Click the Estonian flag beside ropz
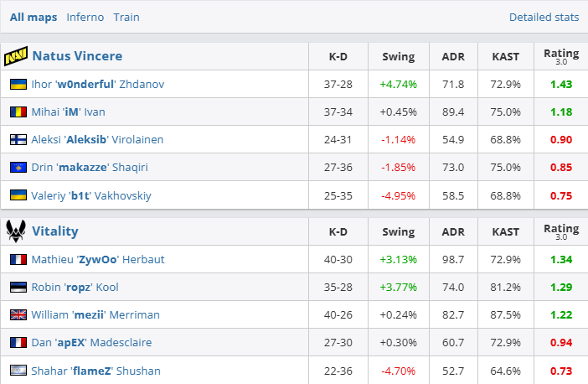 (x=18, y=288)
